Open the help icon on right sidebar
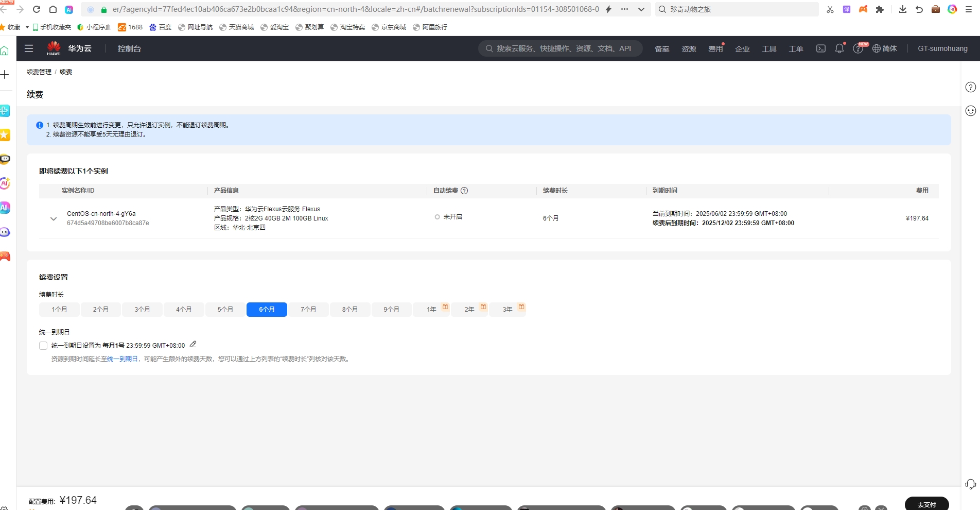Screen dimensions: 980x510 click(970, 87)
